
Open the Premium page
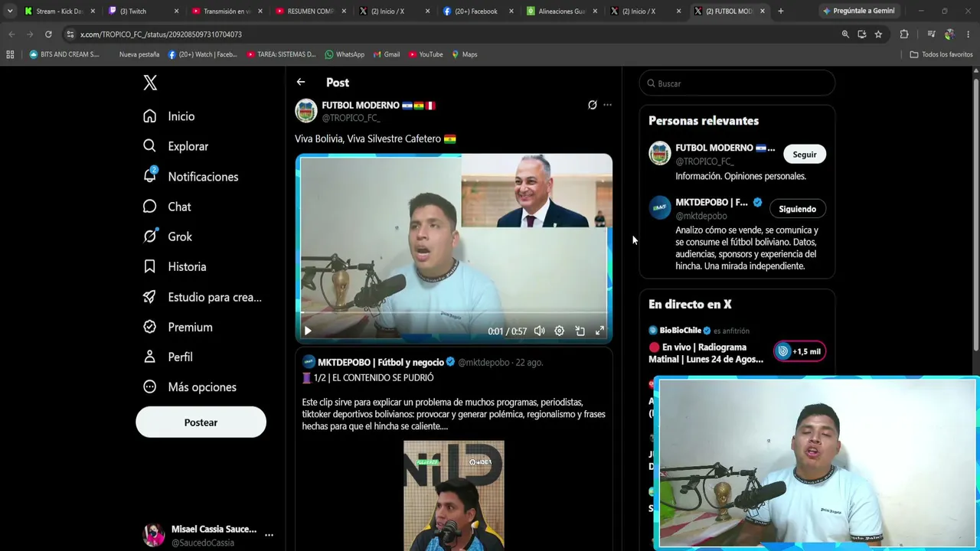point(178,327)
